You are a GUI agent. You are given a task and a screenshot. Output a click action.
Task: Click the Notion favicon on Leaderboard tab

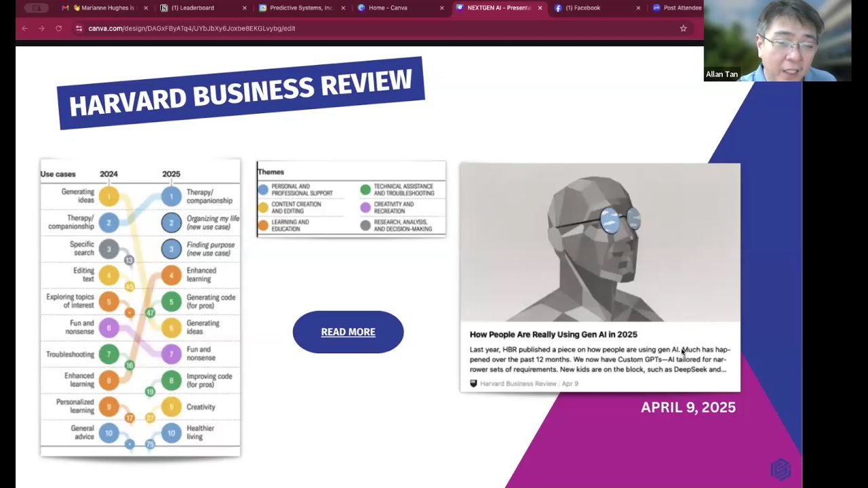click(164, 8)
